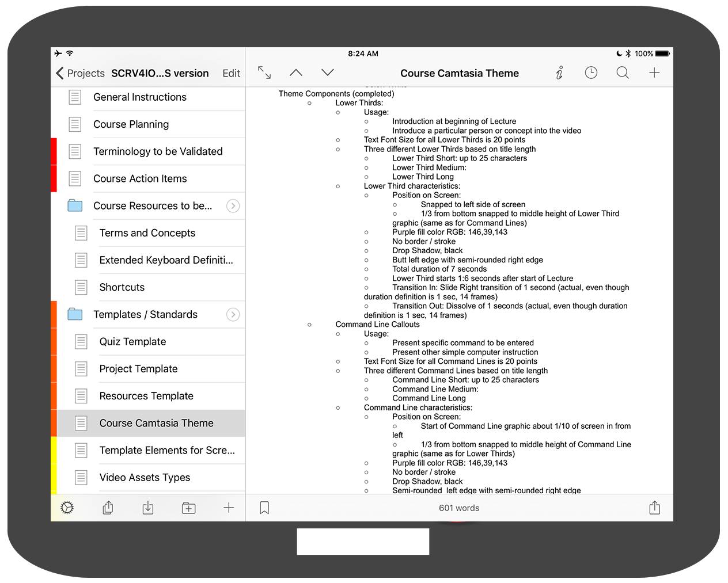
Task: Tap the full-screen expand arrows icon
Action: pos(264,73)
